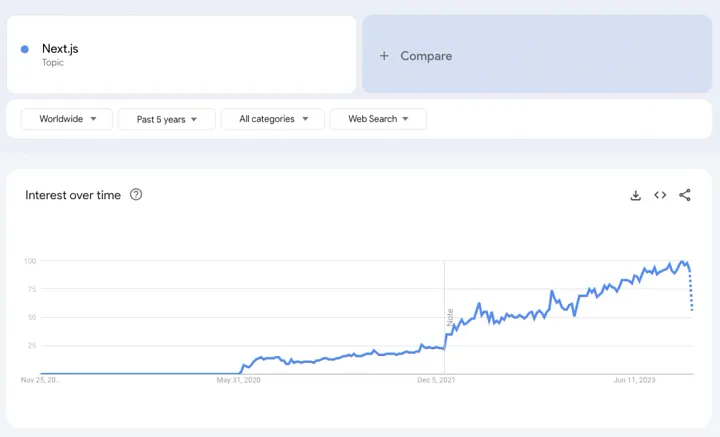
Task: Click the plus icon beside Compare
Action: click(383, 56)
